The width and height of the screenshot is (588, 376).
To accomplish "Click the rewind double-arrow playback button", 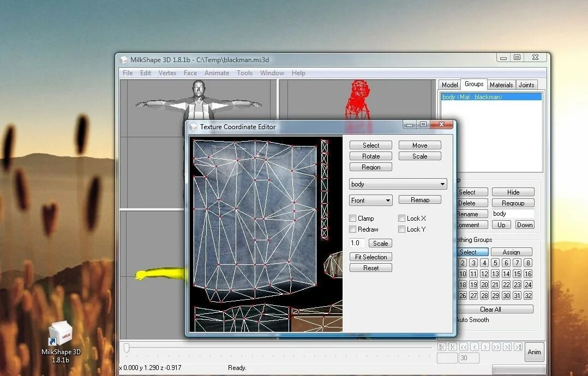I will point(464,347).
